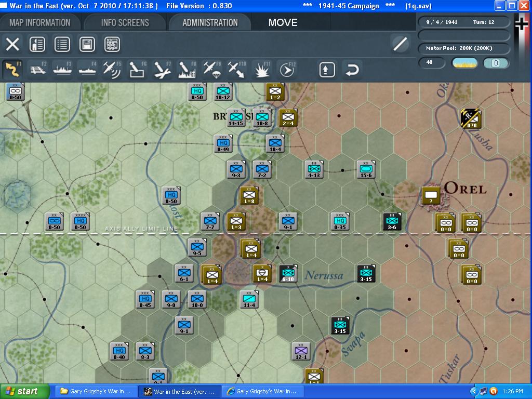Click the up-arrow box icon
The image size is (532, 399).
[x=327, y=70]
